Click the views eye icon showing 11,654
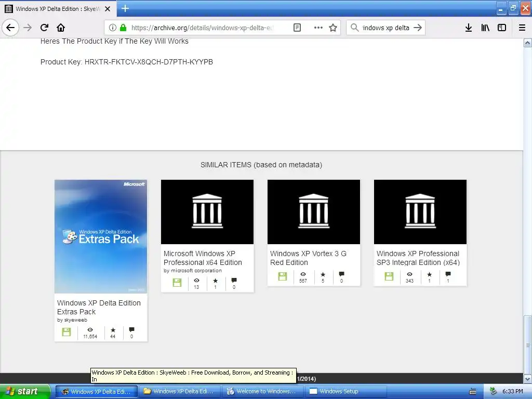This screenshot has width=532, height=399. tap(90, 329)
